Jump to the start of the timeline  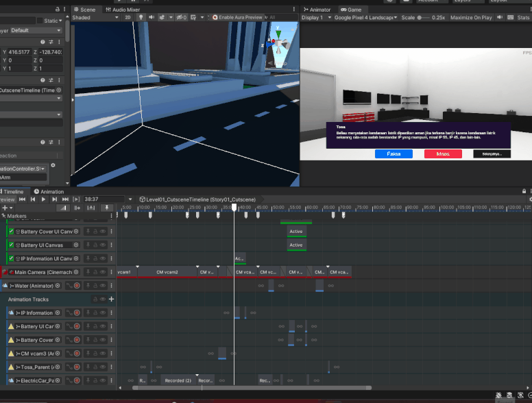click(22, 199)
